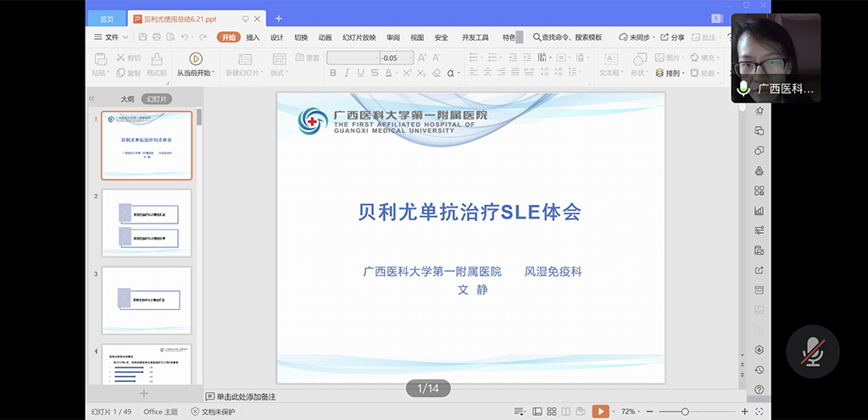Click the zoom out minus button
Viewport: 868px width, 420px height.
point(650,412)
